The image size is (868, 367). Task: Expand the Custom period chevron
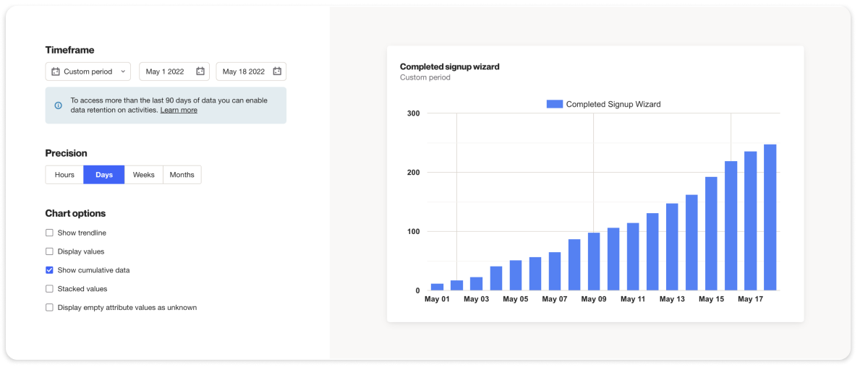123,72
